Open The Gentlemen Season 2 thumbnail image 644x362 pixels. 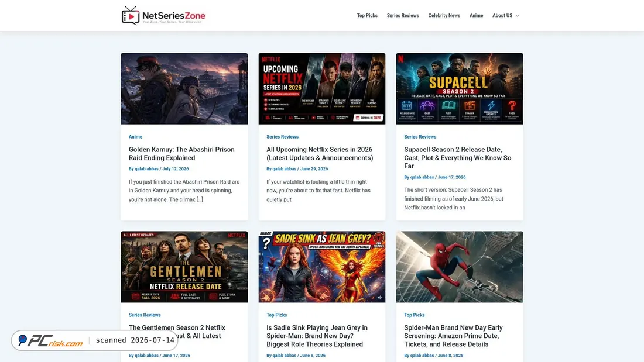[184, 267]
